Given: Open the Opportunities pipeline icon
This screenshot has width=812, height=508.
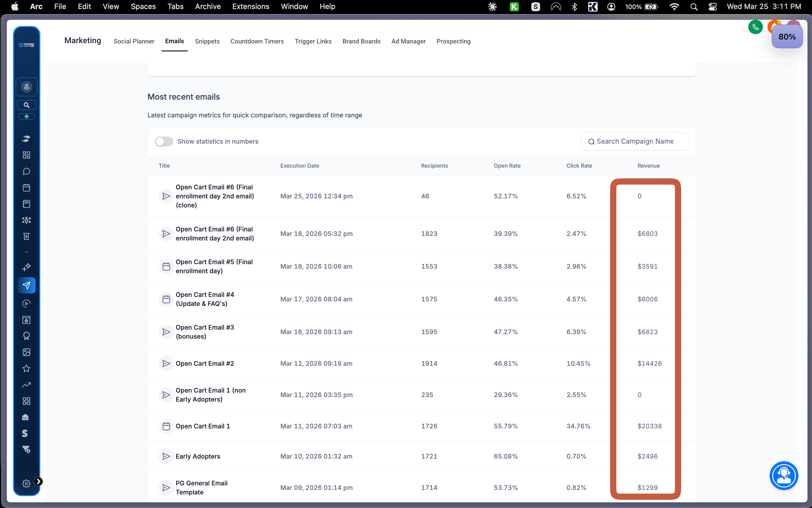Looking at the screenshot, I should point(27,220).
